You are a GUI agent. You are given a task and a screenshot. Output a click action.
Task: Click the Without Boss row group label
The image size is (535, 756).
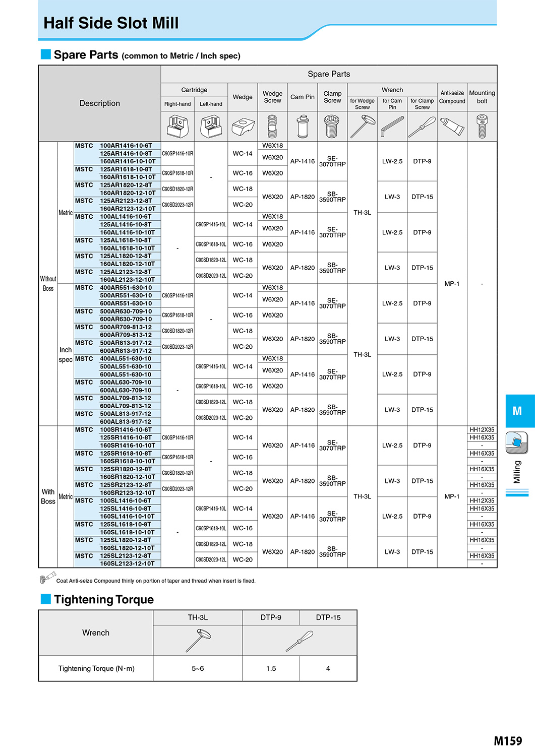[x=48, y=284]
